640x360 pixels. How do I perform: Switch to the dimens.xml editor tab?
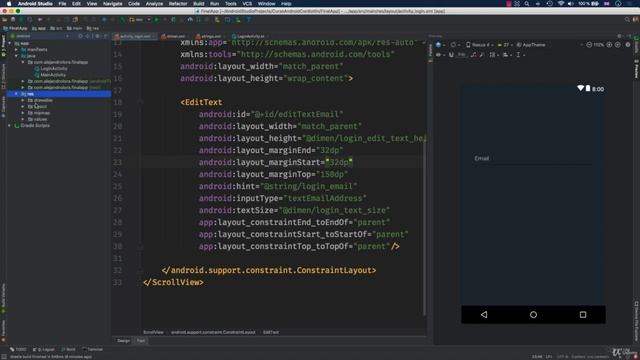(x=174, y=36)
